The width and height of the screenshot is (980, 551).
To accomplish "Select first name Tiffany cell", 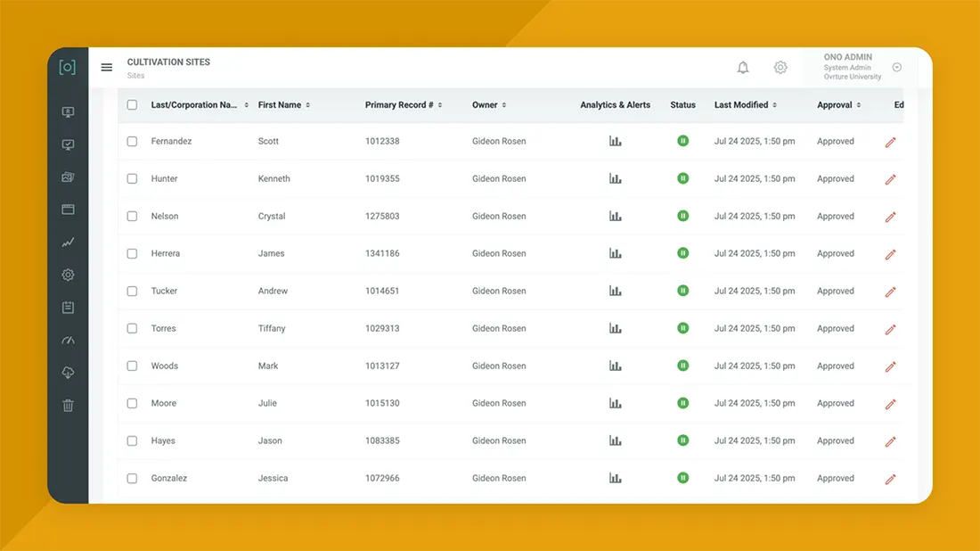I will 272,328.
